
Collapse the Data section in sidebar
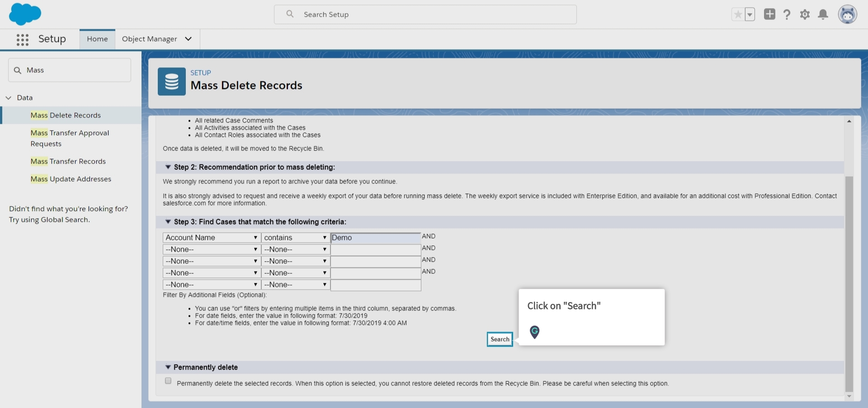pyautogui.click(x=8, y=97)
